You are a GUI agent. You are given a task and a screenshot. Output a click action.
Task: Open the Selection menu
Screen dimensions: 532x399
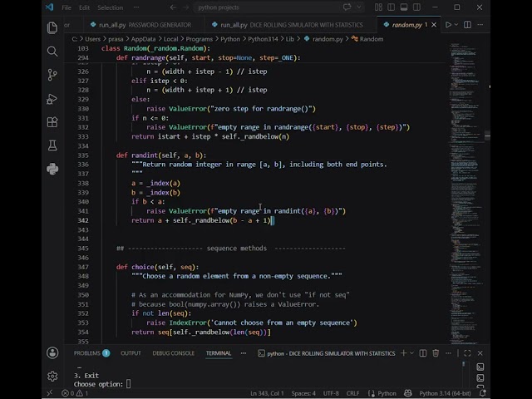110,7
